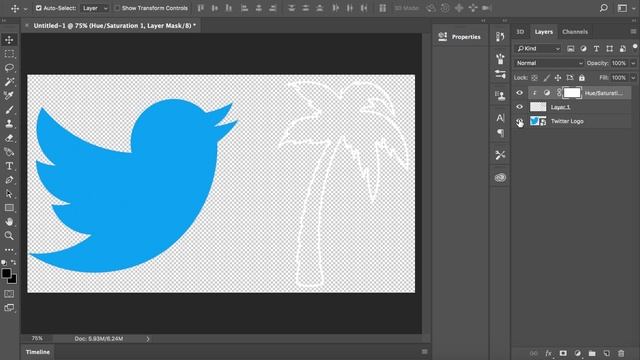Select the Move tool in the toolbox
640x360 pixels.
[x=9, y=40]
